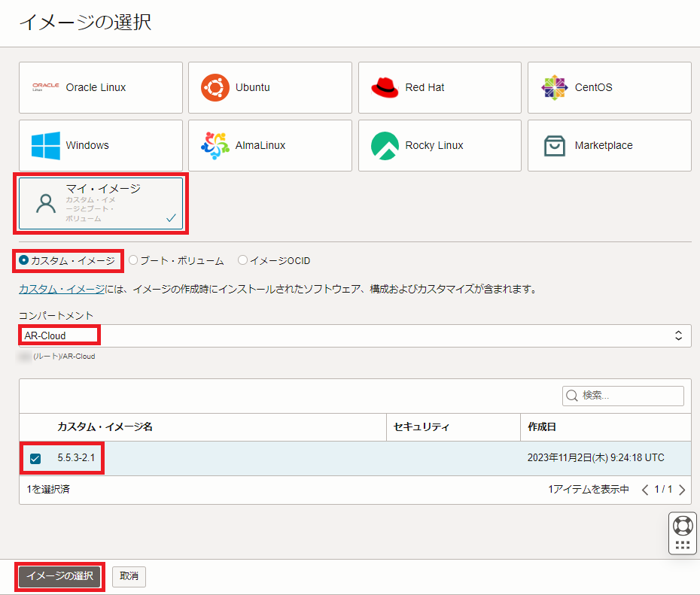Go to previous page of image list
Image resolution: width=700 pixels, height=595 pixels.
tap(645, 490)
